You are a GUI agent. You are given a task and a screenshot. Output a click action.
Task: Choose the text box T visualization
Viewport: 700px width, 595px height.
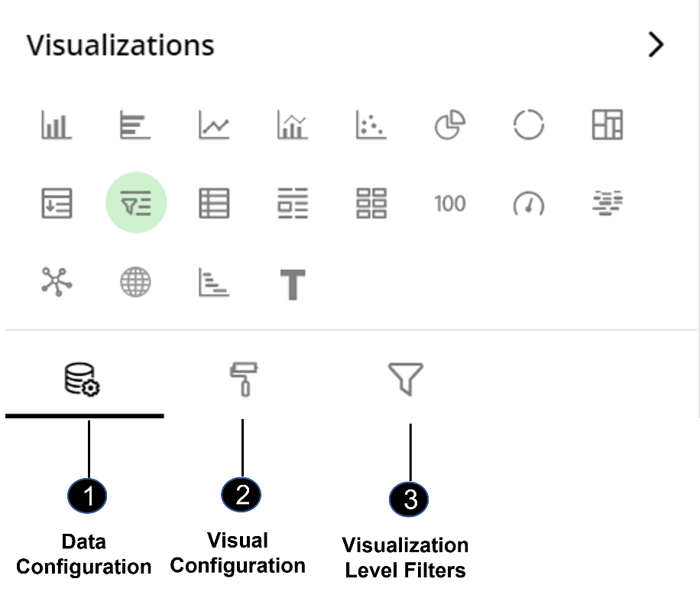[x=293, y=284]
